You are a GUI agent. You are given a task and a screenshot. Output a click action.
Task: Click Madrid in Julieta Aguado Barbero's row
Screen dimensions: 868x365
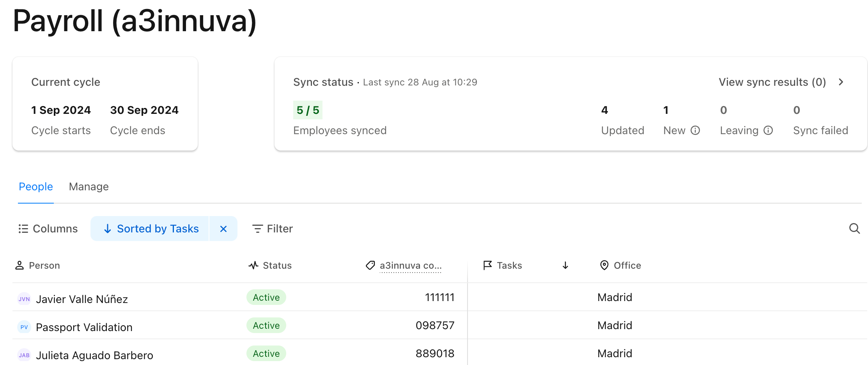click(x=615, y=353)
